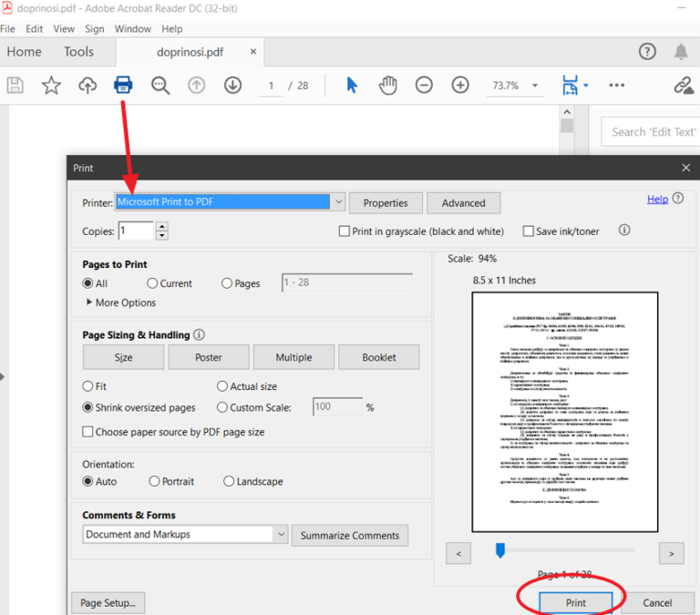
Task: Zoom in with the plus icon
Action: pos(460,85)
